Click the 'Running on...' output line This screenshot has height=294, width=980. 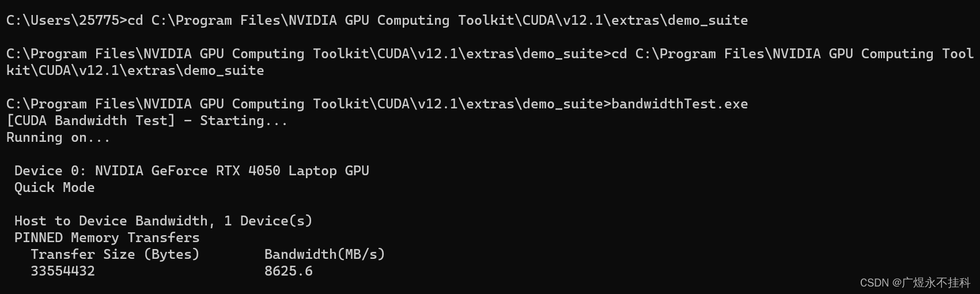[58, 137]
